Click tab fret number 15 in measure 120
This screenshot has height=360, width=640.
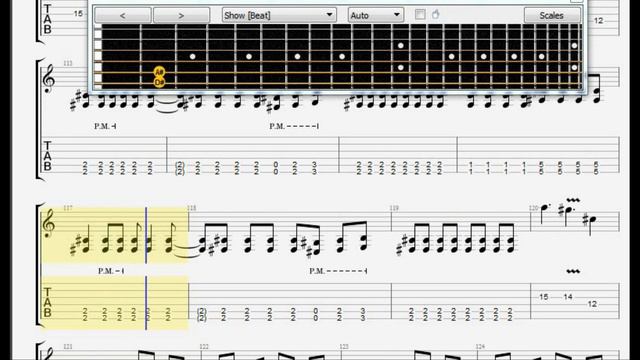coord(544,297)
